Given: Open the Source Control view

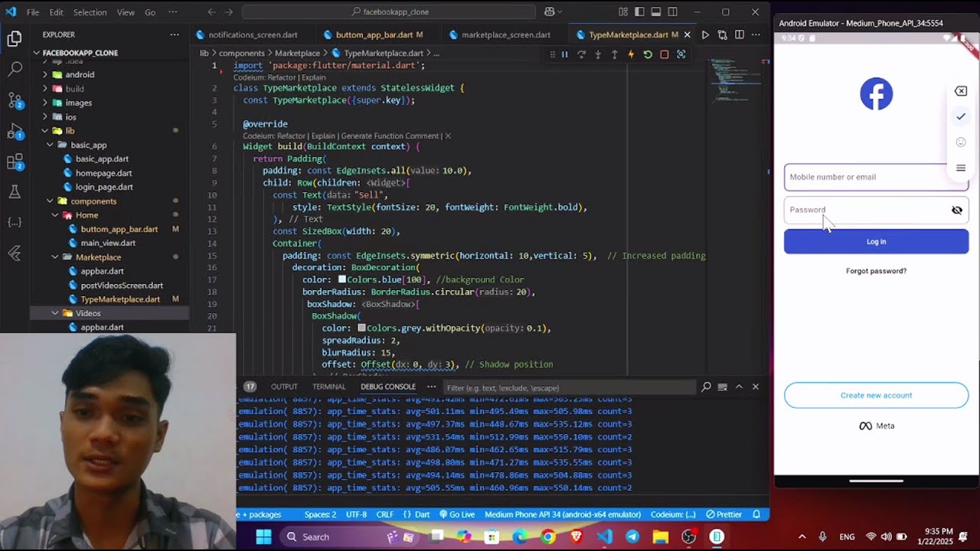Looking at the screenshot, I should point(15,100).
